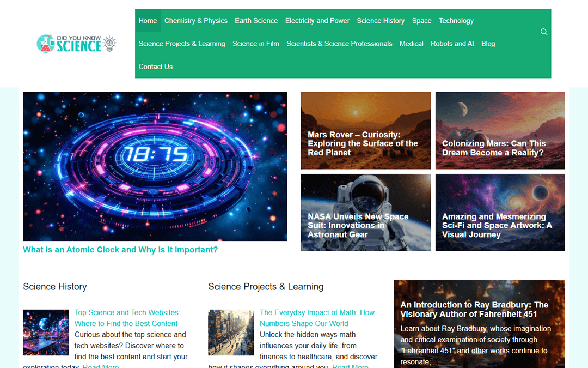Select the Space menu item
The width and height of the screenshot is (588, 368).
[421, 21]
